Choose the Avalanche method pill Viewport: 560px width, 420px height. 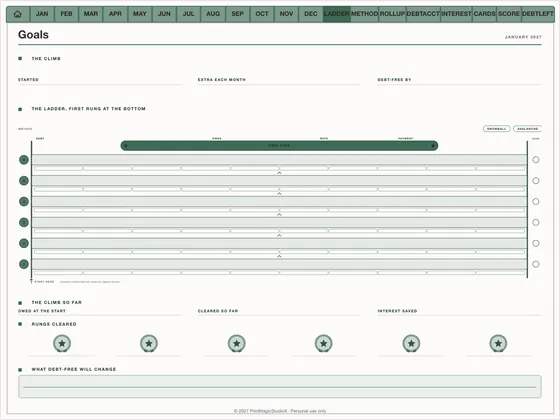528,129
